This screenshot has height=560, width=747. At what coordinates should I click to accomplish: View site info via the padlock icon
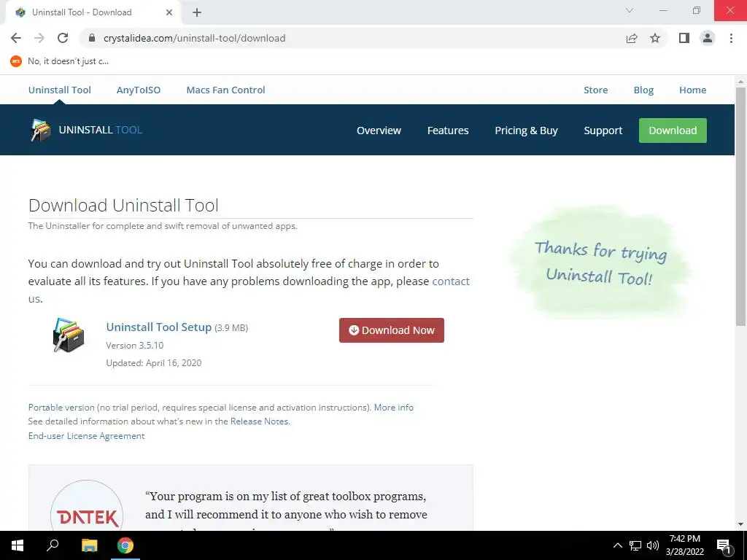click(x=92, y=38)
